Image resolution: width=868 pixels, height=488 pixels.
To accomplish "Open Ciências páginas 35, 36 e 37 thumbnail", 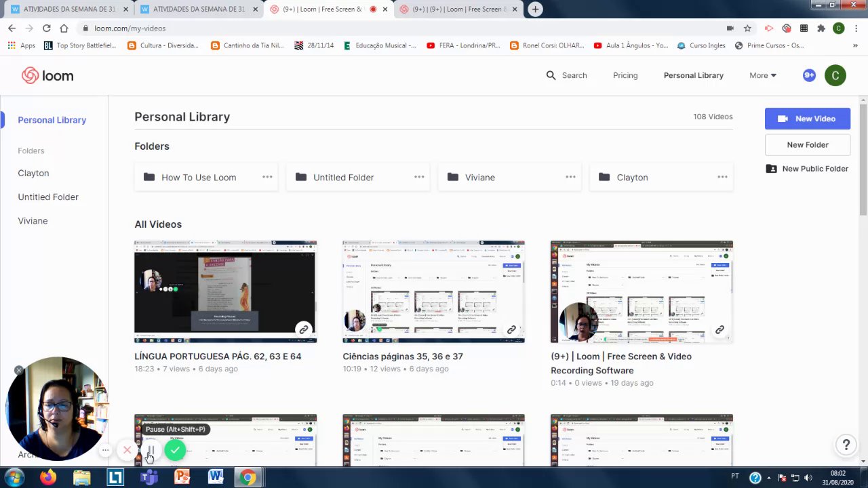I will [x=433, y=291].
